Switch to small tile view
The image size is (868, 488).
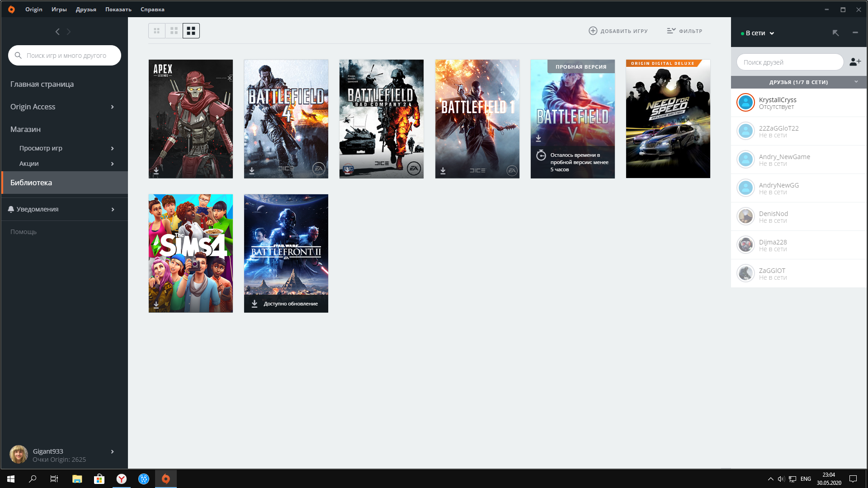click(x=156, y=31)
